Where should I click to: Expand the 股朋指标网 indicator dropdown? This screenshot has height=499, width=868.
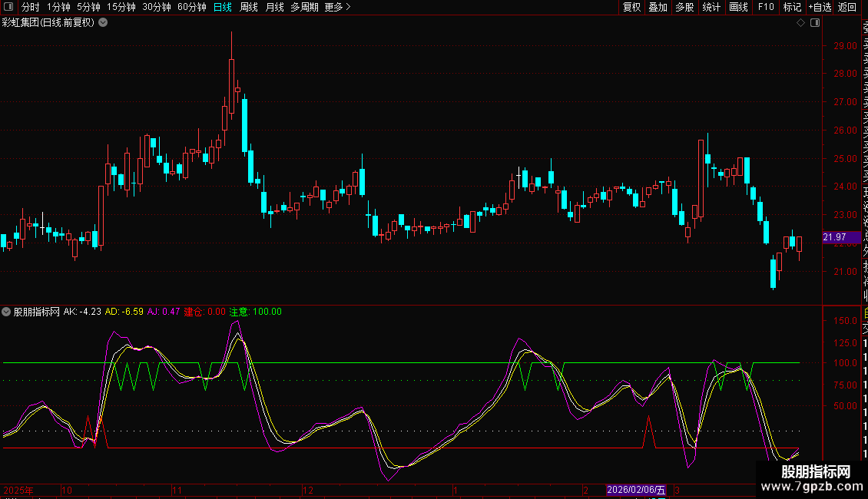6,312
